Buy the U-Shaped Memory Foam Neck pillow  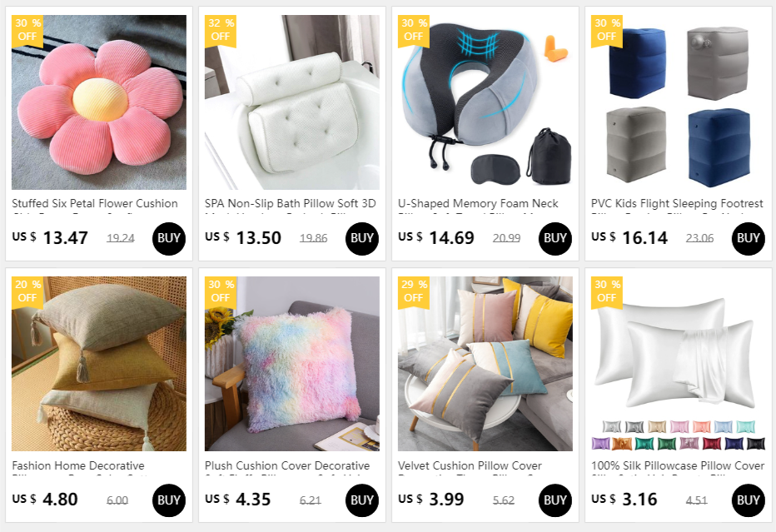[x=555, y=239]
